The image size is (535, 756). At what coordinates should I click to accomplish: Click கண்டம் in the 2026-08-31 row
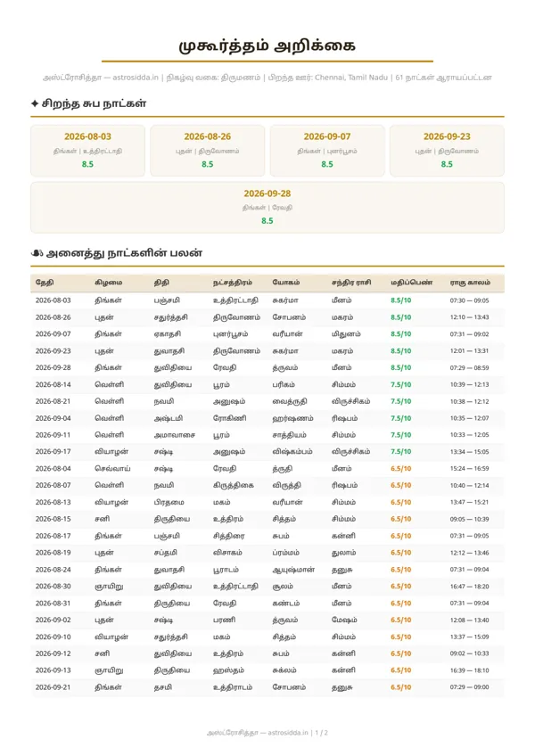point(286,604)
